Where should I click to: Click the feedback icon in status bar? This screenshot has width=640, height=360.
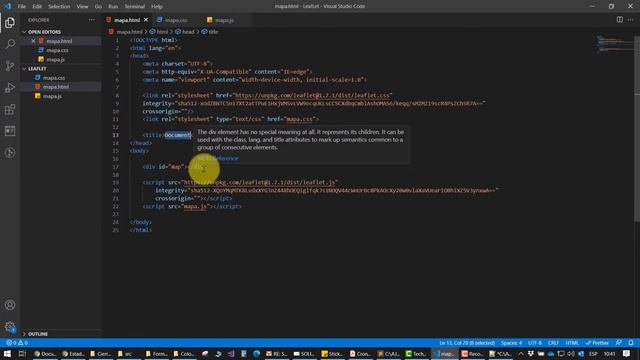[619, 343]
